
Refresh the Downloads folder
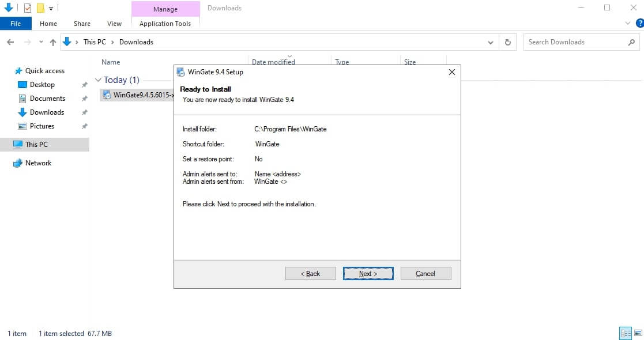[x=507, y=42]
